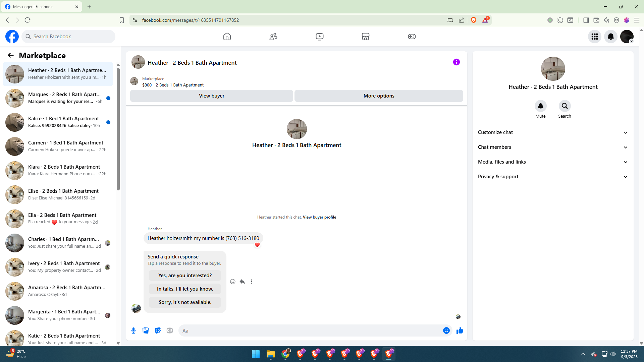This screenshot has height=362, width=644.
Task: Open the Notifications bell in the header
Action: coord(611,37)
